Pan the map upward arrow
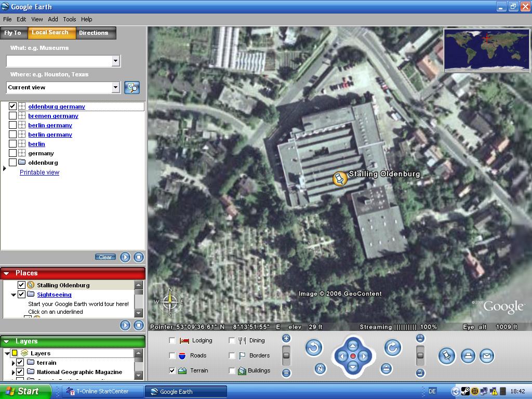 [x=353, y=345]
